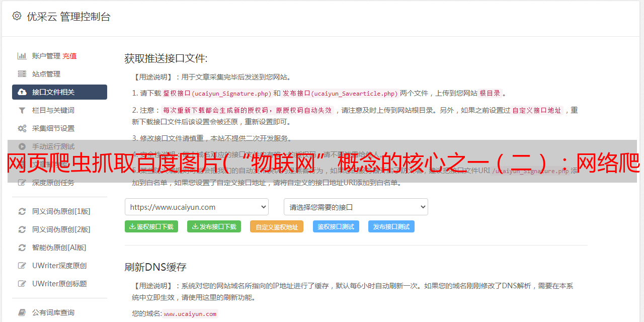Open UWriter深度原创 menu entry
Screen dimensions: 644x322
tap(59, 266)
